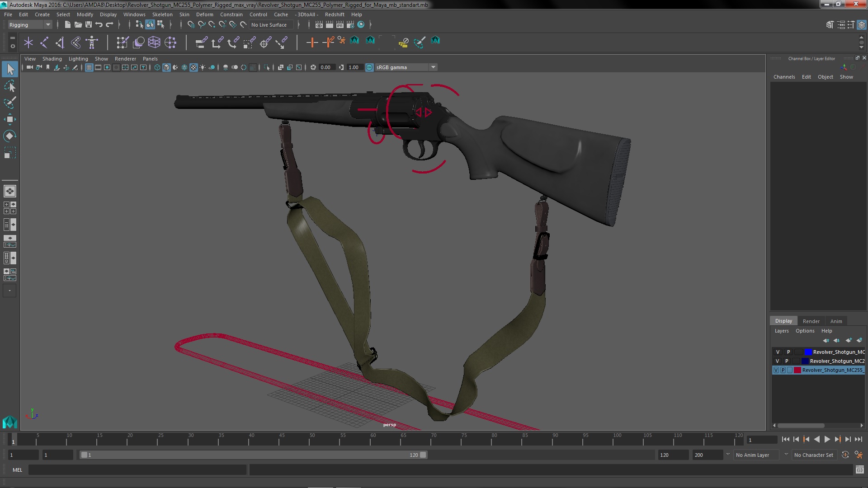Toggle visibility V of the bright blue layer
Viewport: 868px width, 488px height.
pyautogui.click(x=778, y=352)
